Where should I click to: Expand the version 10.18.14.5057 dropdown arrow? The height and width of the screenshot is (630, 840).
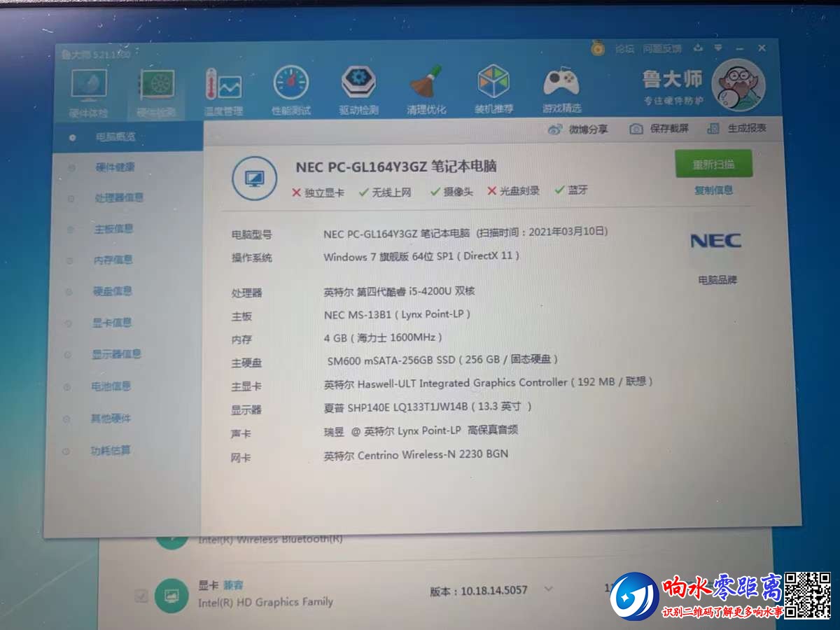pyautogui.click(x=548, y=589)
